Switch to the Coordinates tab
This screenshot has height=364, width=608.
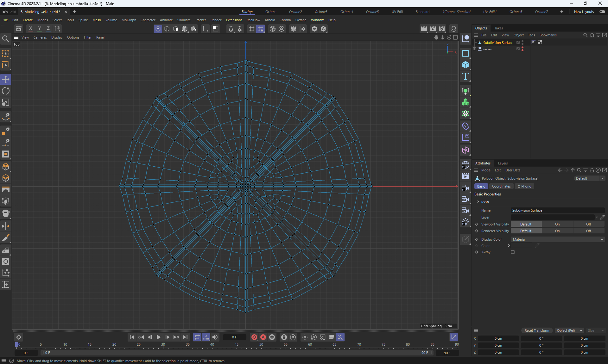click(x=501, y=186)
